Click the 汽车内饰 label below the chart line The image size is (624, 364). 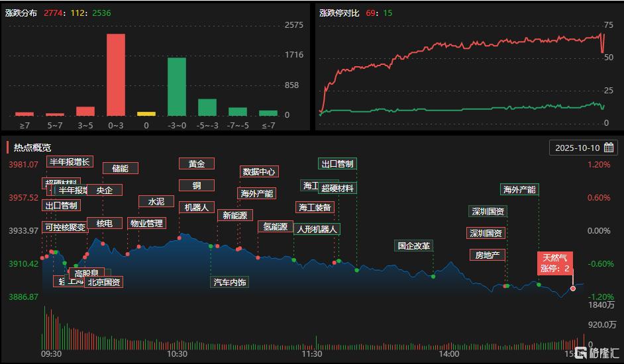[x=230, y=283]
